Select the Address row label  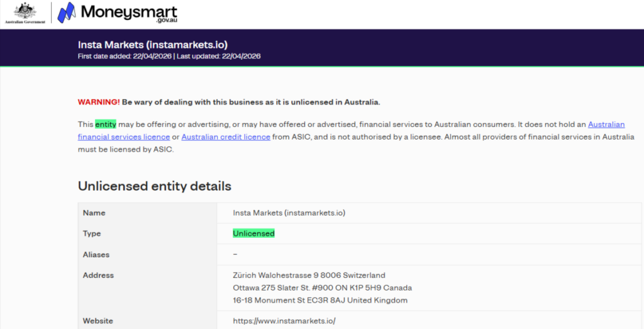point(98,275)
